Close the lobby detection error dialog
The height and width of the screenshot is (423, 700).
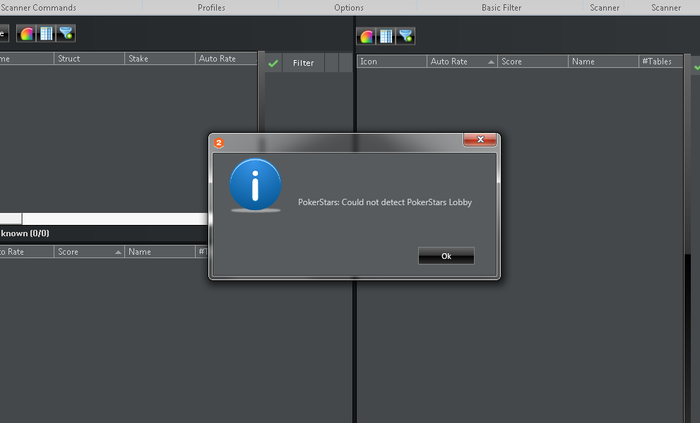pos(480,140)
